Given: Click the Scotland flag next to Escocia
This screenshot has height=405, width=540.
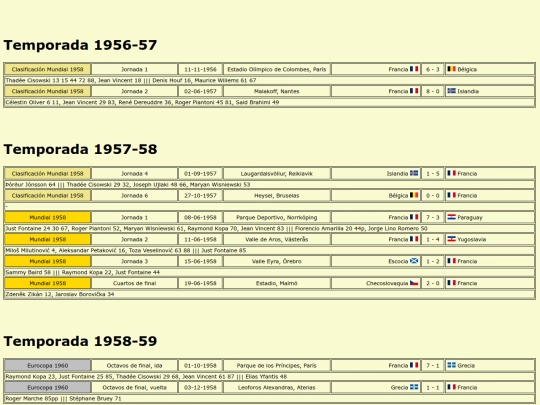Looking at the screenshot, I should pos(414,261).
